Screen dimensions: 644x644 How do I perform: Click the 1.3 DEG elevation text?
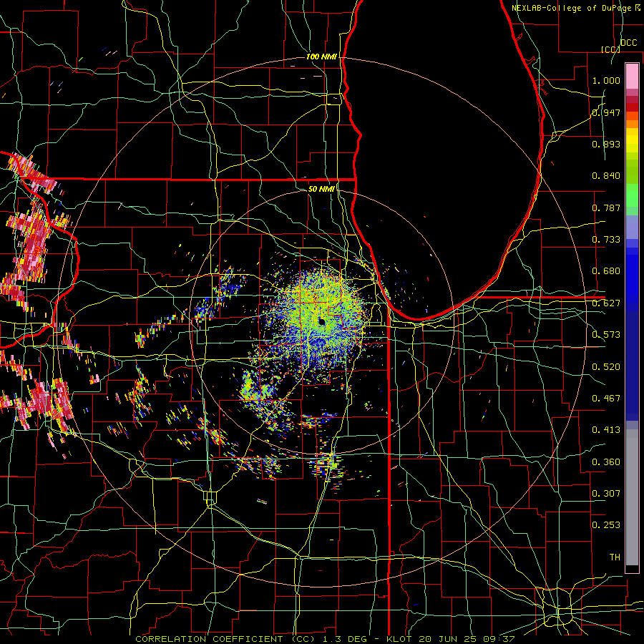pos(343,639)
